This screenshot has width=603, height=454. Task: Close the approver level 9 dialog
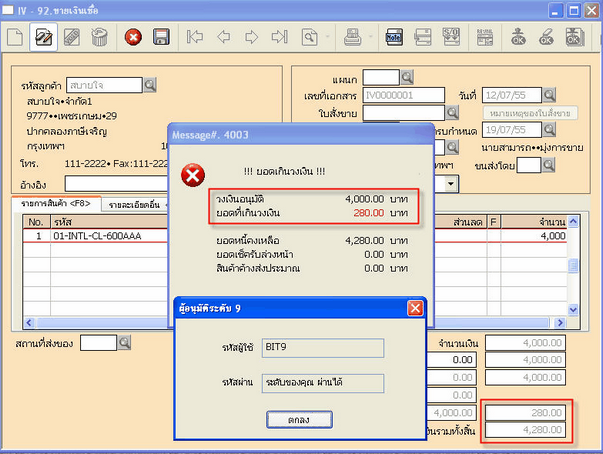click(415, 308)
